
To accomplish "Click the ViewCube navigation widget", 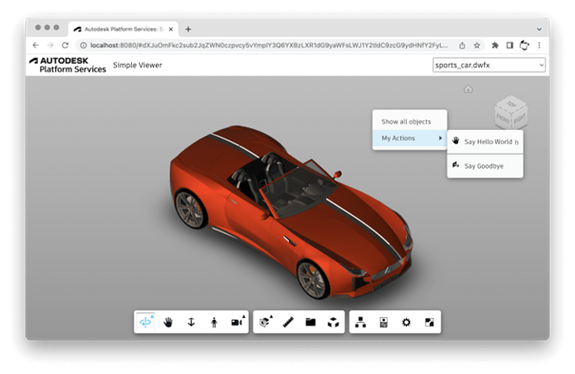I will click(x=511, y=112).
